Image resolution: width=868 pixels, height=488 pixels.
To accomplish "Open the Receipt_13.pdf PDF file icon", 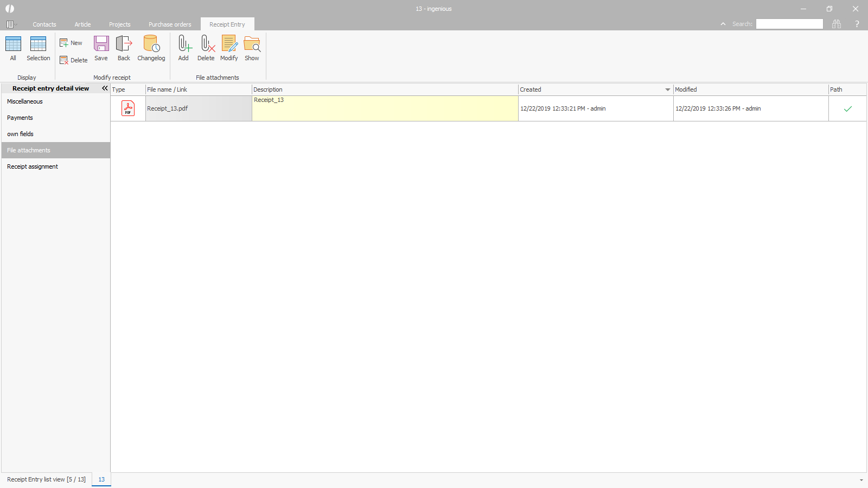I will pyautogui.click(x=128, y=108).
